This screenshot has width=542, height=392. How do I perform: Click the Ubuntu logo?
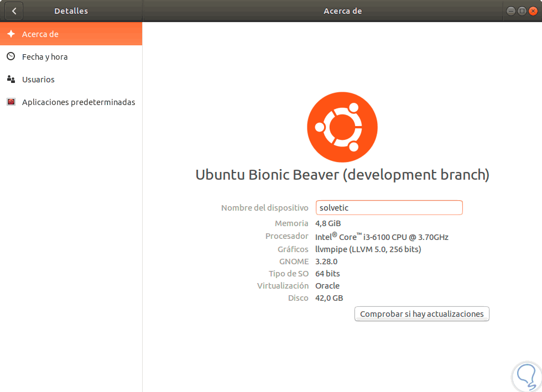tap(342, 127)
